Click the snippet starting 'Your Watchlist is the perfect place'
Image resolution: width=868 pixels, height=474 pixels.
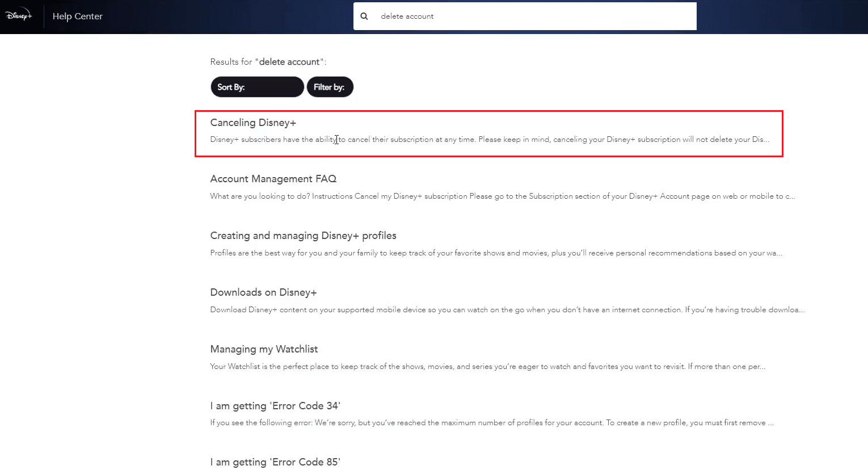point(488,367)
